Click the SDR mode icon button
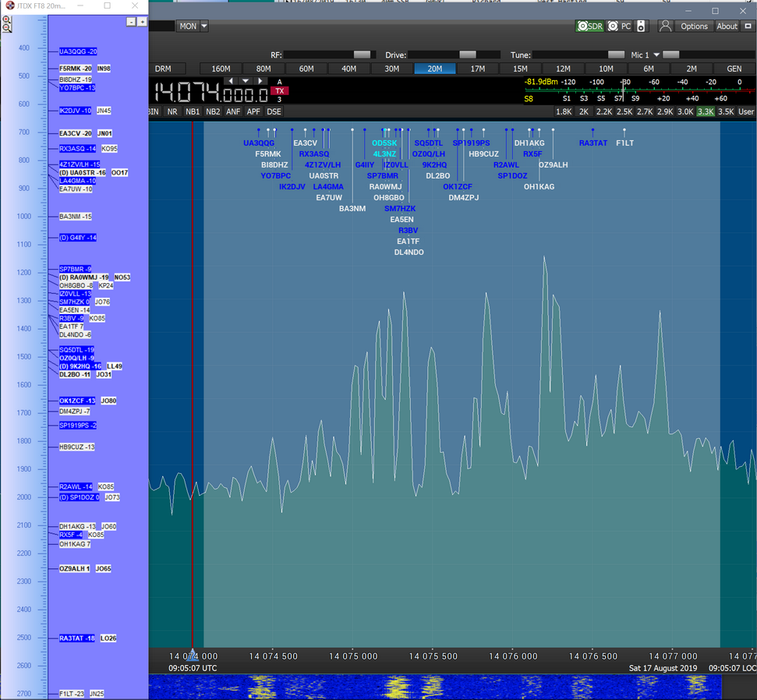Screen dimensions: 757x700 click(590, 26)
